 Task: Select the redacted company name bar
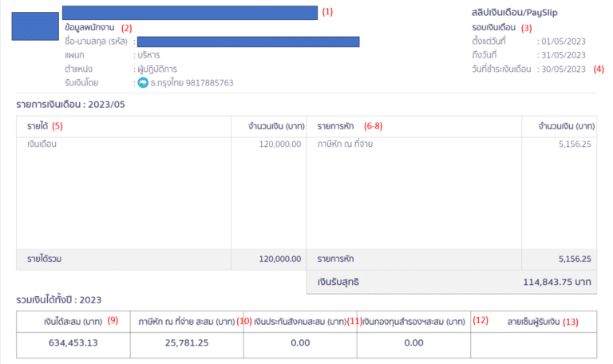pos(189,13)
